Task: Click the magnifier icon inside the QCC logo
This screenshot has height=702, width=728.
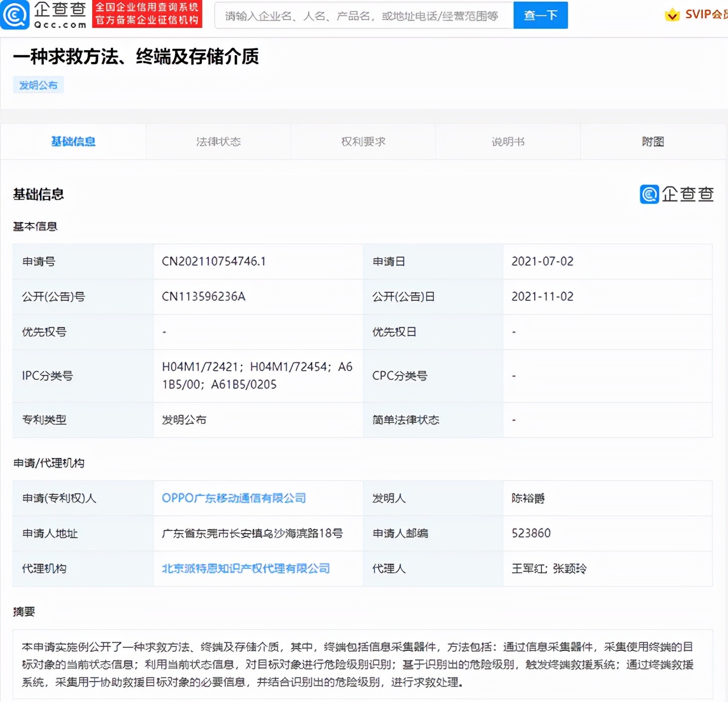Action: pyautogui.click(x=15, y=14)
